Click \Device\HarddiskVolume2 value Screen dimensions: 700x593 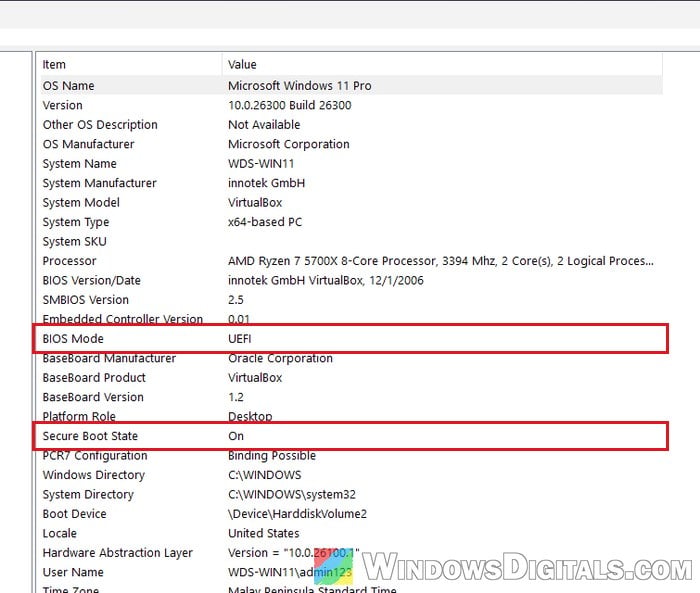coord(297,514)
